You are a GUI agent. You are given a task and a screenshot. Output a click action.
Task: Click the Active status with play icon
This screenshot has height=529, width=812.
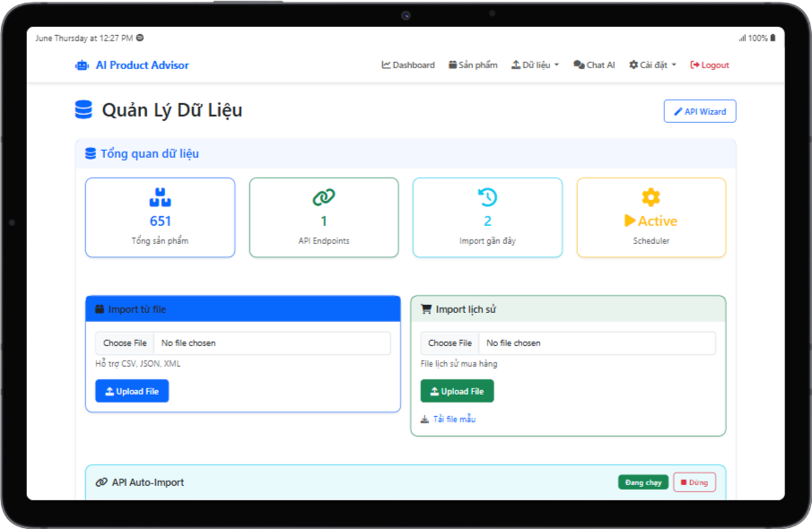pos(651,221)
